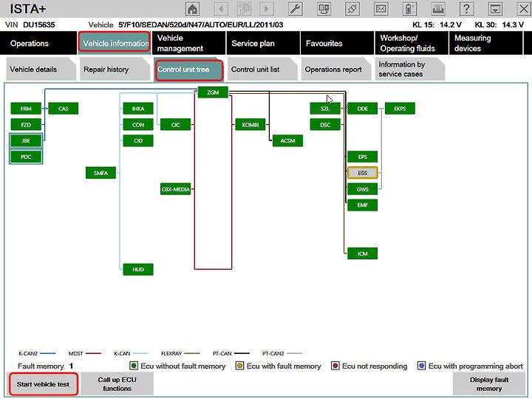This screenshot has width=532, height=399.
Task: Select the IHKA control unit node
Action: click(x=138, y=109)
